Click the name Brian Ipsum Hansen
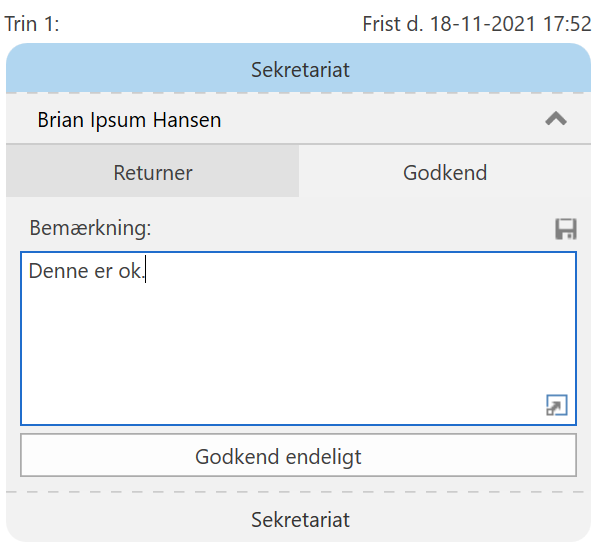This screenshot has width=609, height=559. pos(129,120)
